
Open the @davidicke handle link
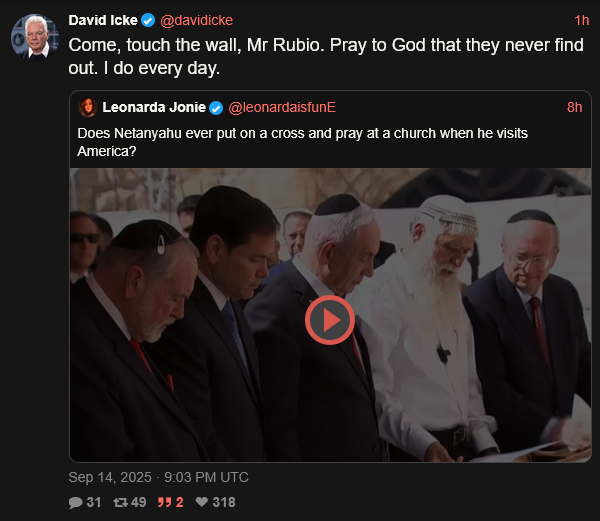(196, 20)
